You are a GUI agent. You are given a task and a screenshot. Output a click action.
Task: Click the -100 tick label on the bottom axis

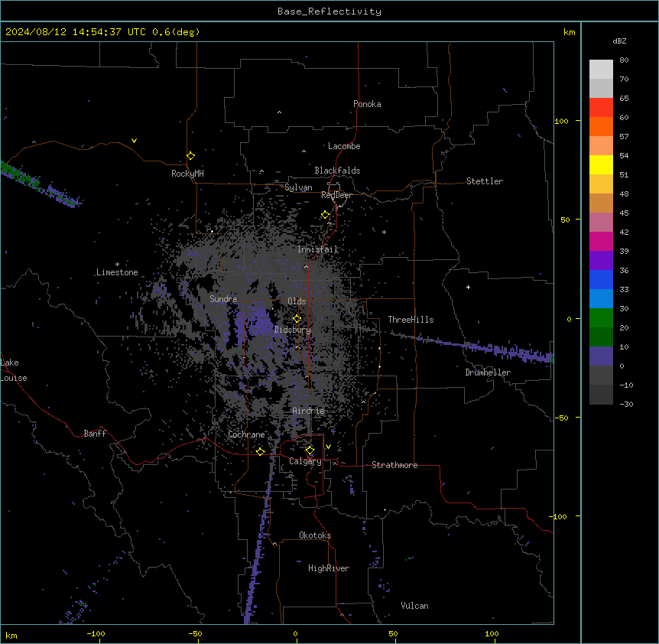[x=96, y=633]
